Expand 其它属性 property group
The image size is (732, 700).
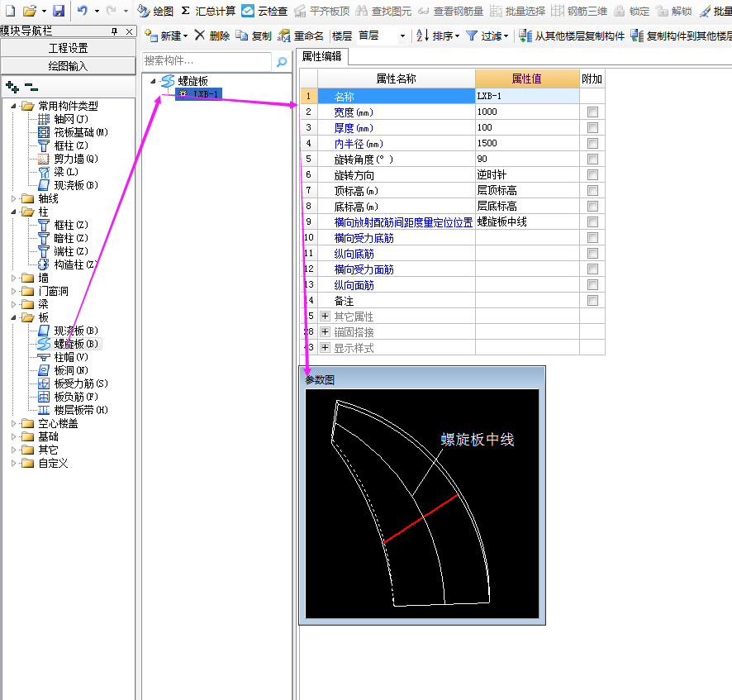tap(326, 317)
